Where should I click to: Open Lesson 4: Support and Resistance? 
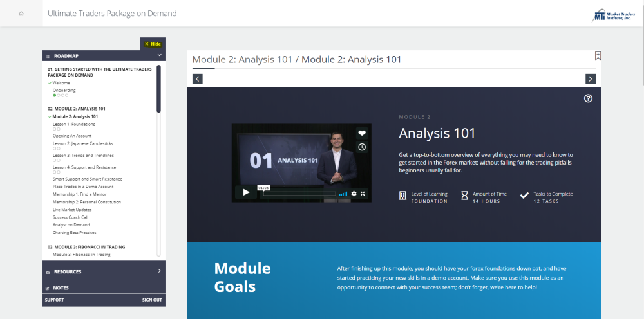point(84,167)
